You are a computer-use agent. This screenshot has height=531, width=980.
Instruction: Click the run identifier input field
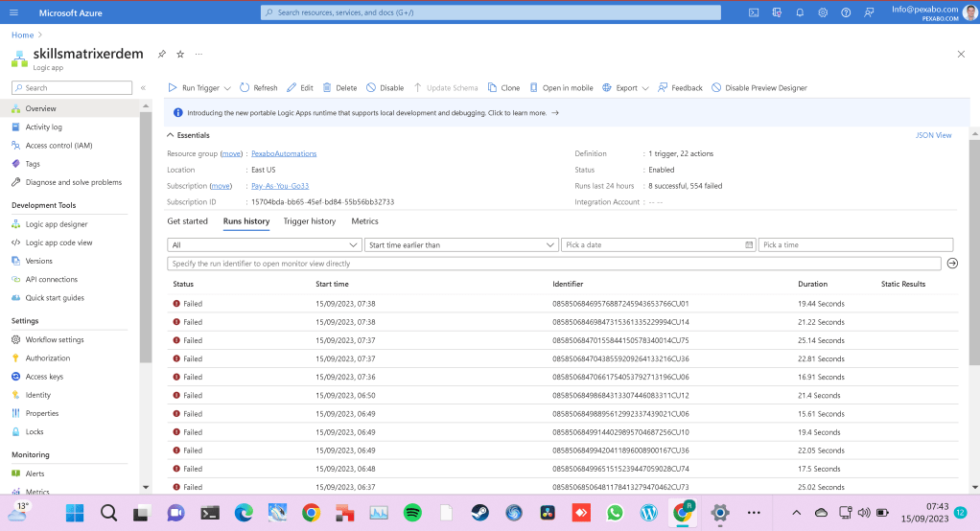(553, 264)
